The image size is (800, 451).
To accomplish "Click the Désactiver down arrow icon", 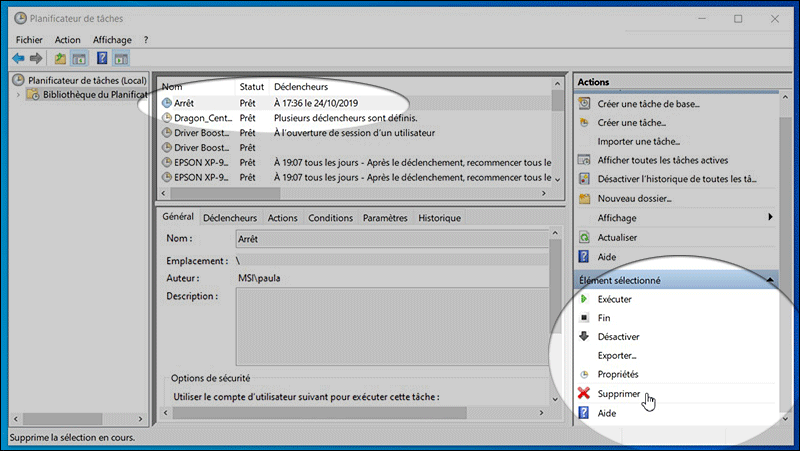I will coord(584,337).
